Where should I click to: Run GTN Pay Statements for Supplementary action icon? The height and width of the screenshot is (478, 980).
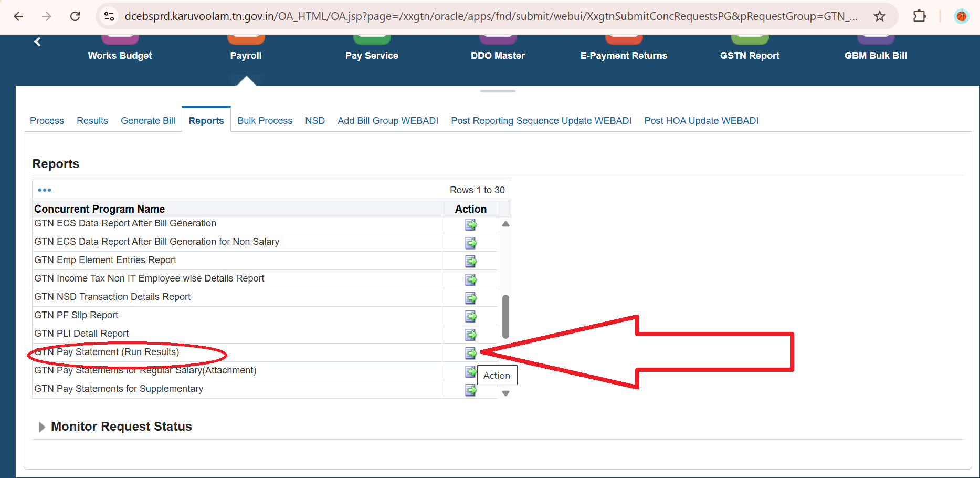(x=471, y=390)
